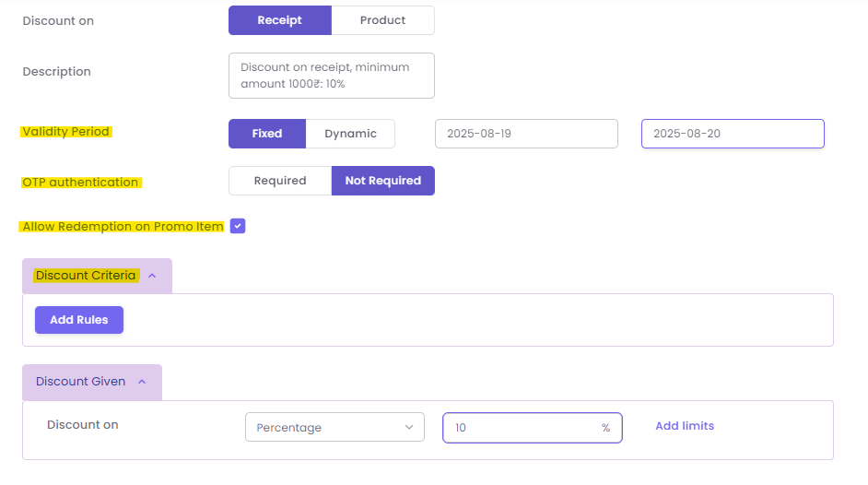Image resolution: width=868 pixels, height=485 pixels.
Task: Click the end date field 2025-08-20
Action: 732,134
